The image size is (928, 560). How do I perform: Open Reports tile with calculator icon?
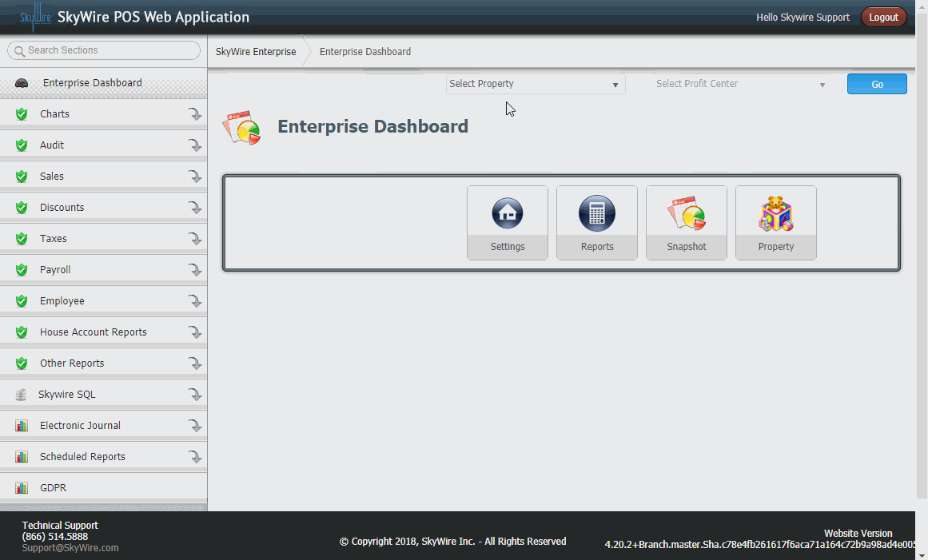click(596, 223)
